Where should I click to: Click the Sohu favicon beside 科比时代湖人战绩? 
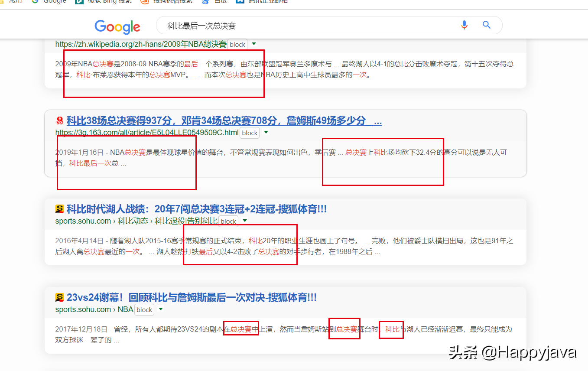tap(60, 209)
